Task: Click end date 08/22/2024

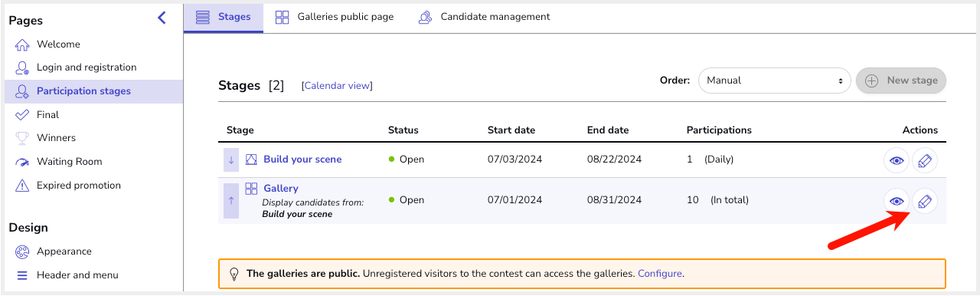Action: pyautogui.click(x=615, y=160)
